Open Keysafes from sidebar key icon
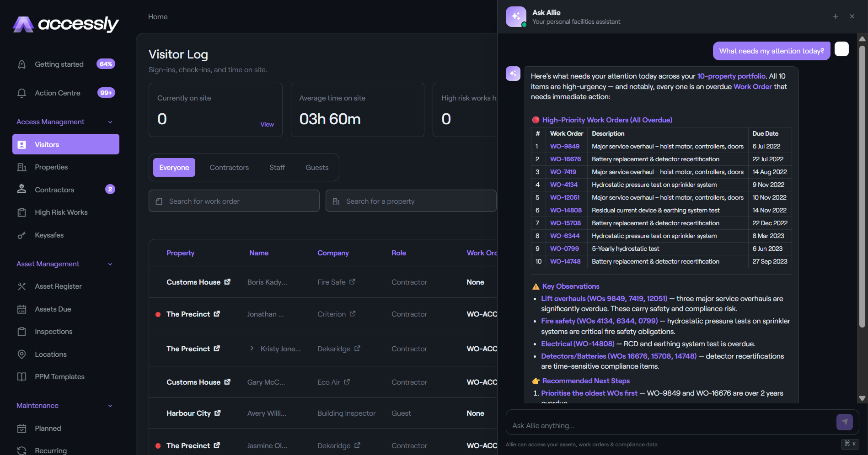The width and height of the screenshot is (868, 455). click(21, 235)
